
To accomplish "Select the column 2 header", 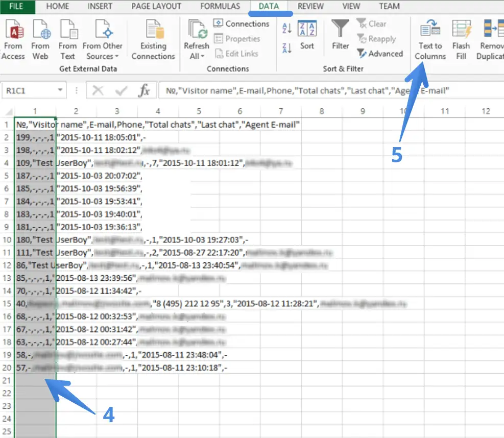I will coord(76,111).
